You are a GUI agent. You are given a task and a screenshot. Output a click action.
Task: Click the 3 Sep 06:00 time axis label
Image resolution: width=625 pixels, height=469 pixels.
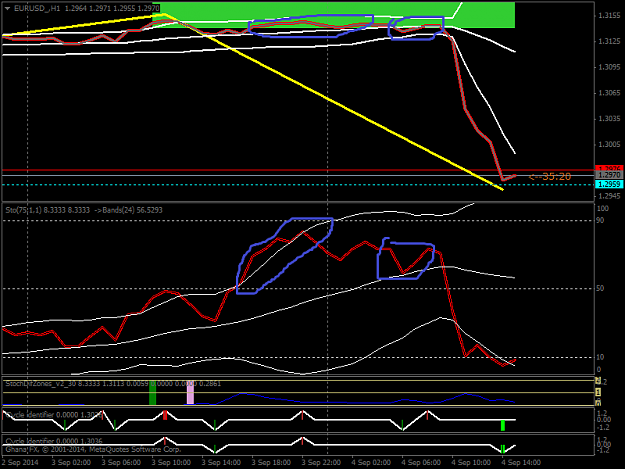[121, 463]
